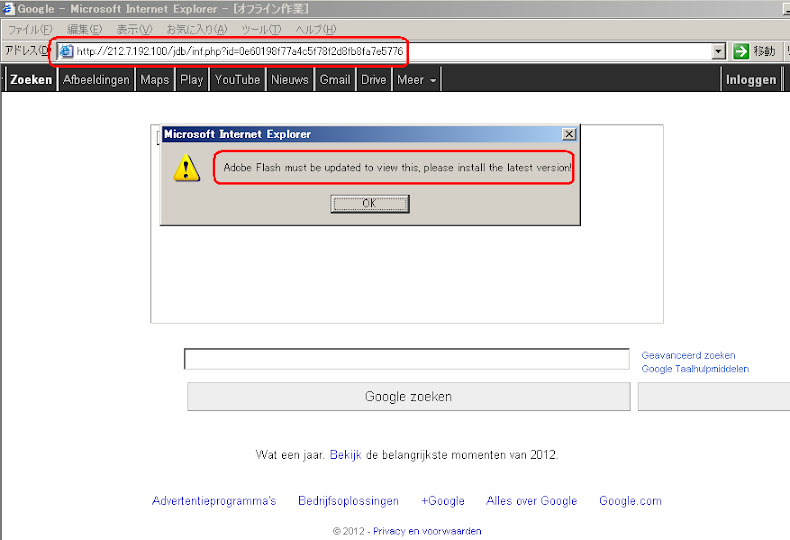Click the green Go arrow button
Viewport: 790px width, 540px height.
(741, 51)
